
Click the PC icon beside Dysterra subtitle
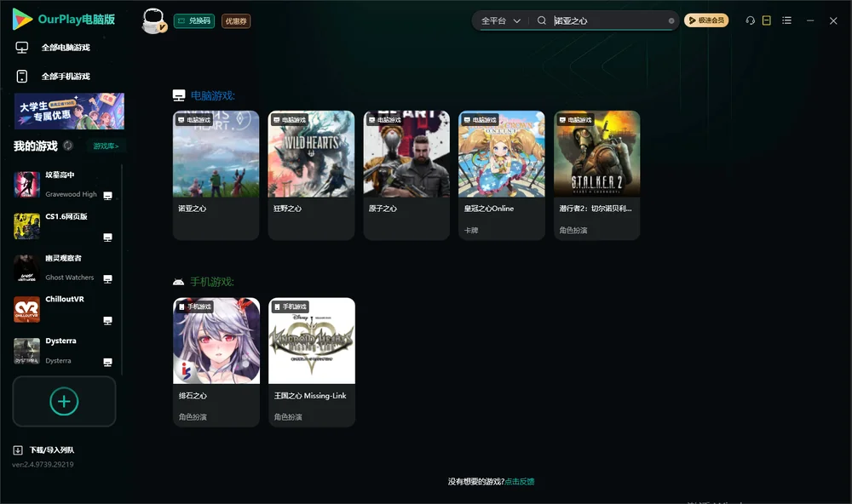tap(107, 363)
